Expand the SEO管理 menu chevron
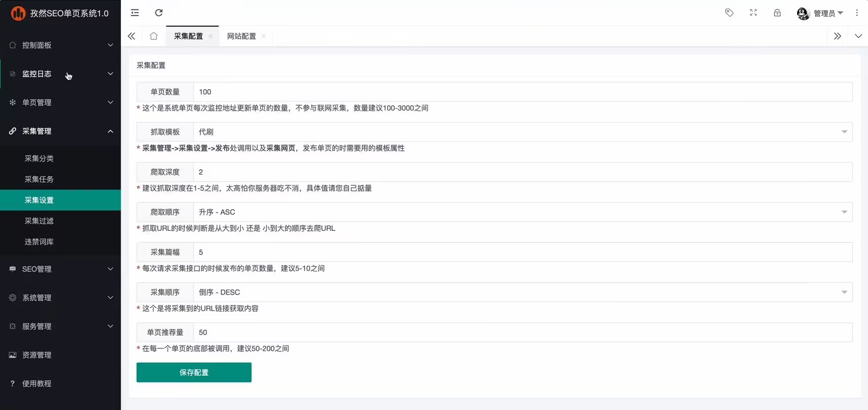 (x=110, y=269)
